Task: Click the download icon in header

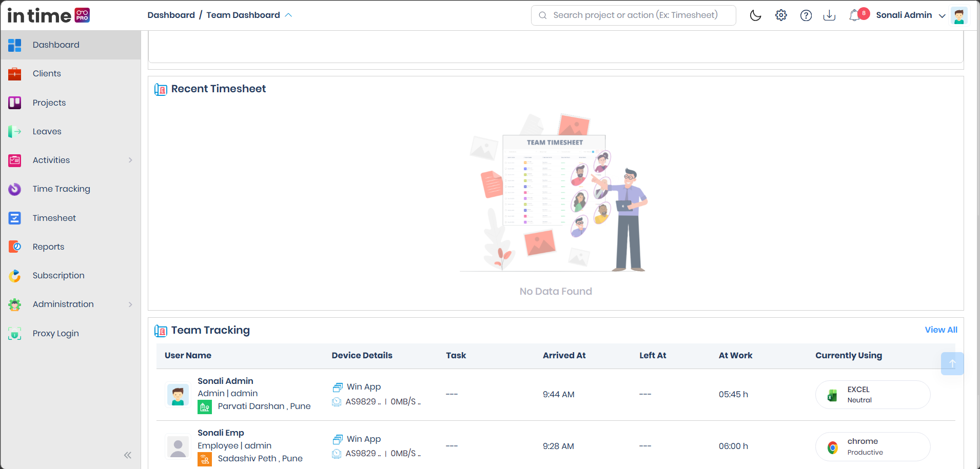Action: [x=829, y=15]
